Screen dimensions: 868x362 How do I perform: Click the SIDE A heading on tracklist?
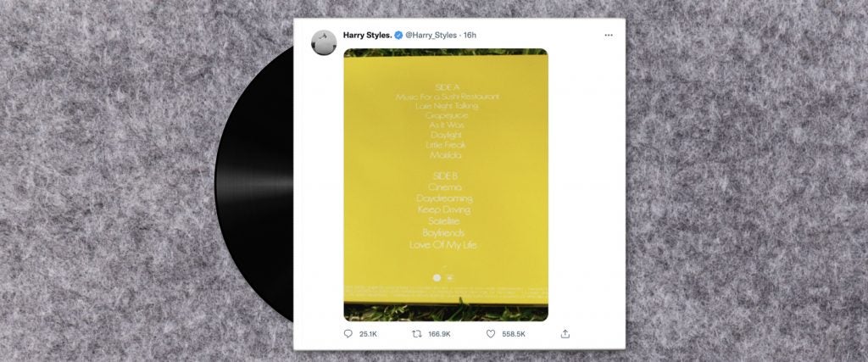(x=448, y=87)
